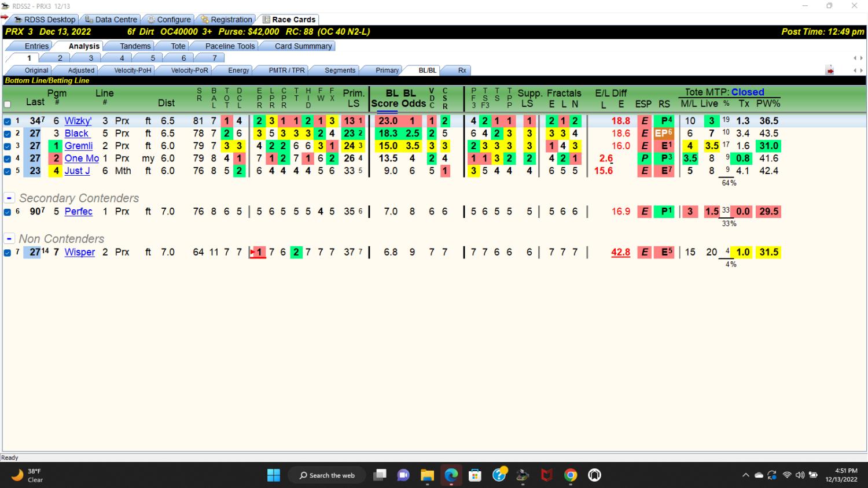Click the Prim. LS column header
This screenshot has height=488, width=868.
click(x=354, y=98)
